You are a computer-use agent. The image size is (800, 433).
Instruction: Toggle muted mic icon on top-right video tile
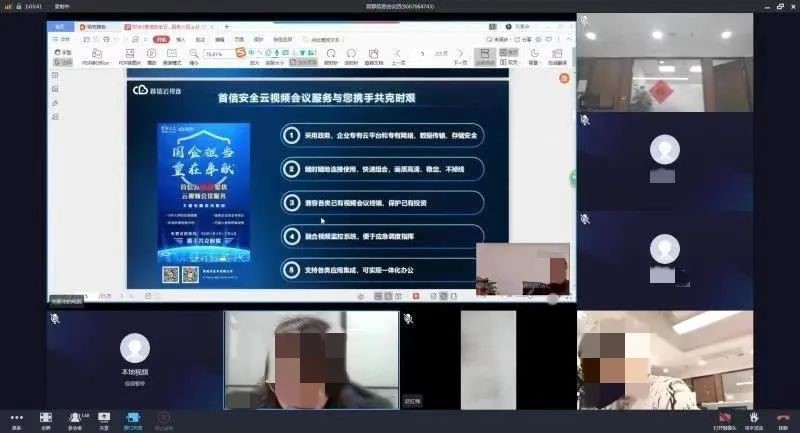click(x=585, y=20)
